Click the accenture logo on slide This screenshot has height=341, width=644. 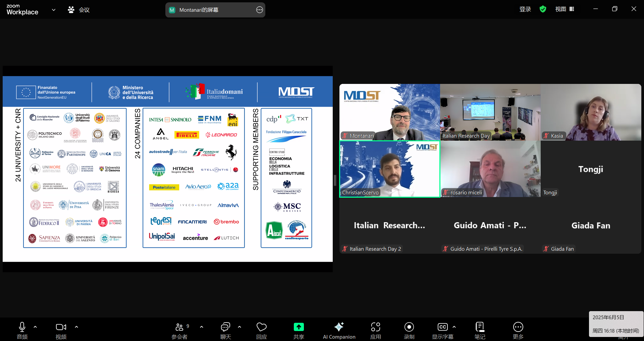pyautogui.click(x=195, y=237)
